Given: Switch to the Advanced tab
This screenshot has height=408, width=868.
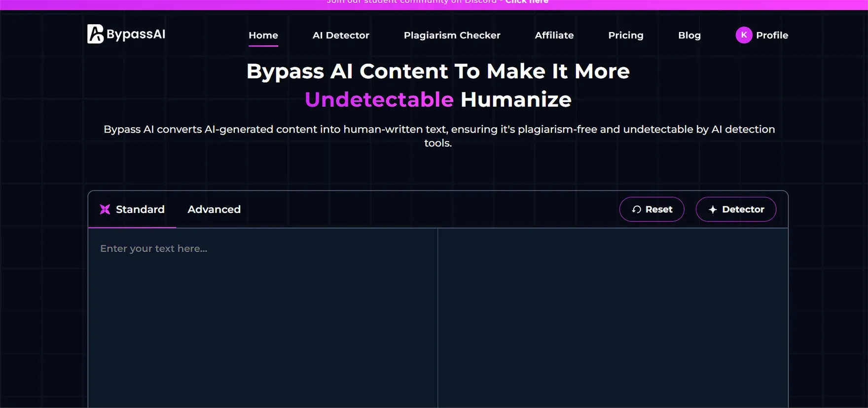Looking at the screenshot, I should click(214, 209).
